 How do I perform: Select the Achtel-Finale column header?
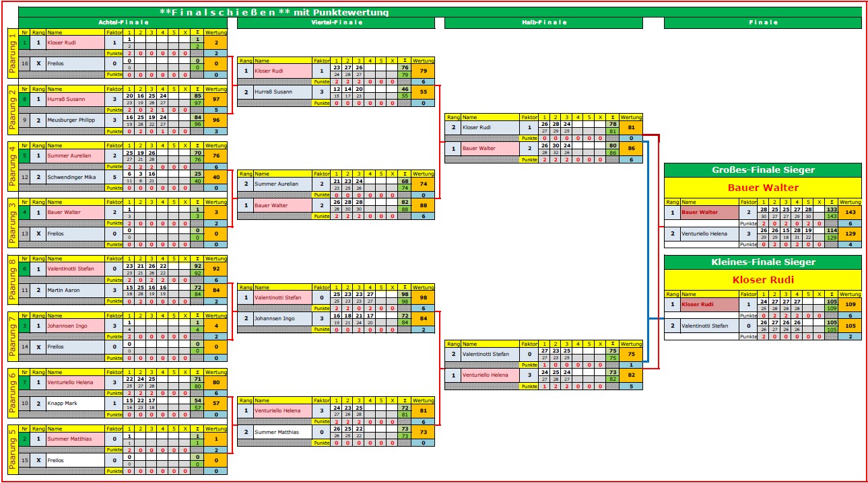point(123,22)
